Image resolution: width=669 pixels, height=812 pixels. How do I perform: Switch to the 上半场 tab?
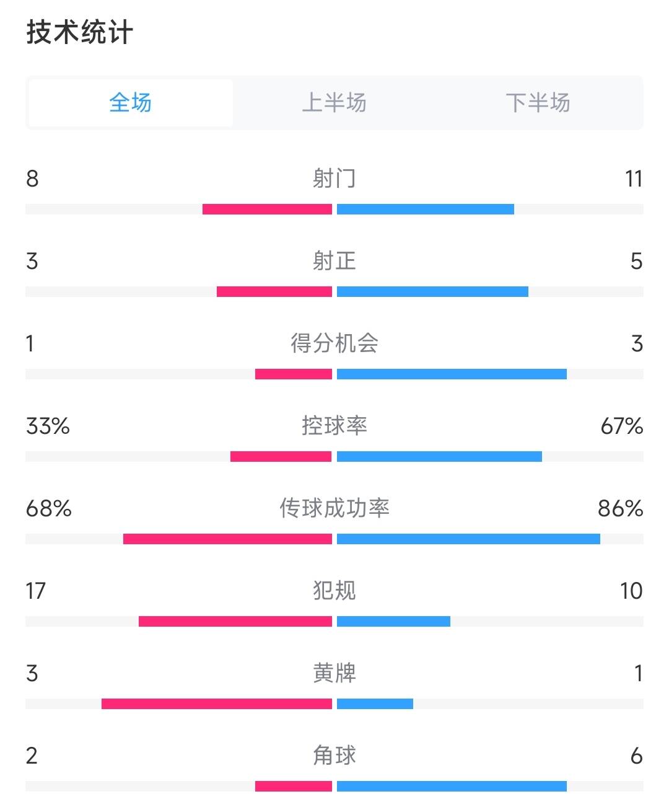pos(334,103)
